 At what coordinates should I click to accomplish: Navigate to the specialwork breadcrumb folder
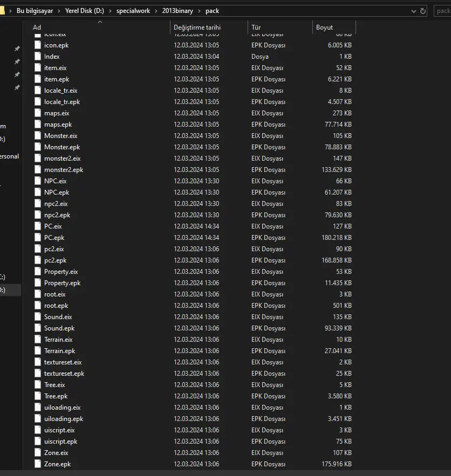pyautogui.click(x=135, y=11)
